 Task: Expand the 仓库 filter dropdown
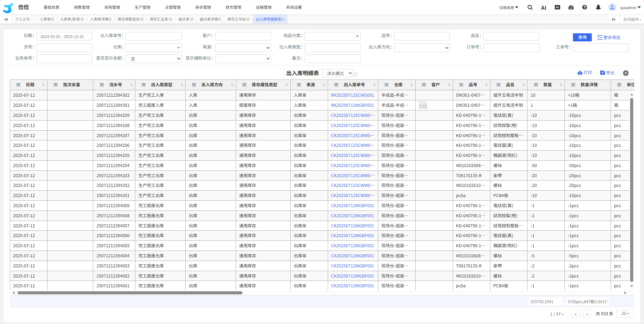(154, 48)
